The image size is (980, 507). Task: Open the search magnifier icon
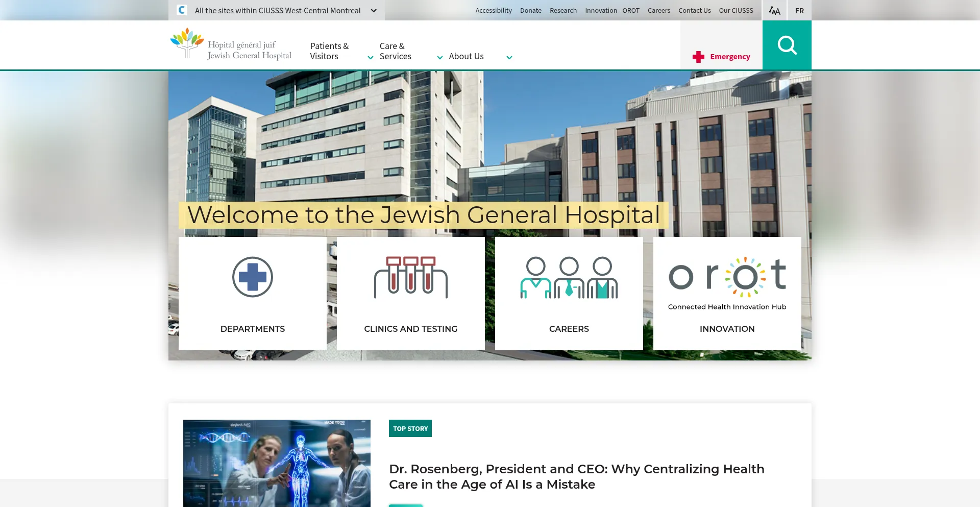tap(787, 45)
